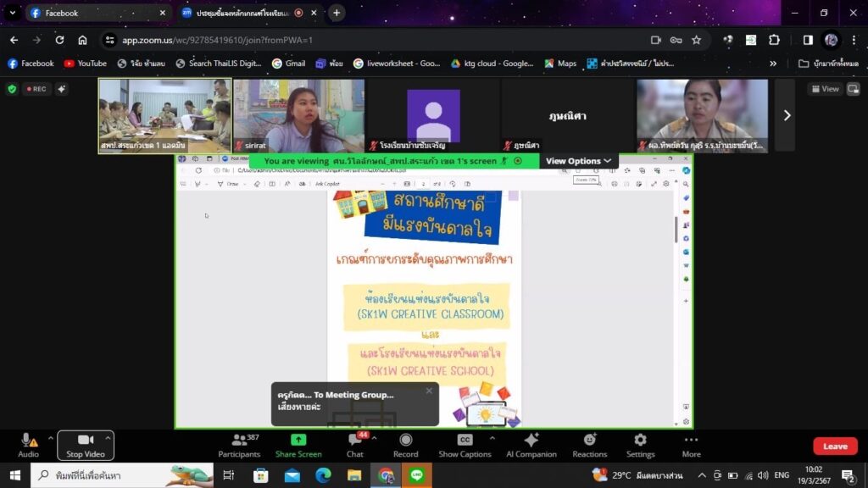Image resolution: width=868 pixels, height=488 pixels.
Task: Click the shared PDF vertical scrollbar
Action: pyautogui.click(x=676, y=229)
